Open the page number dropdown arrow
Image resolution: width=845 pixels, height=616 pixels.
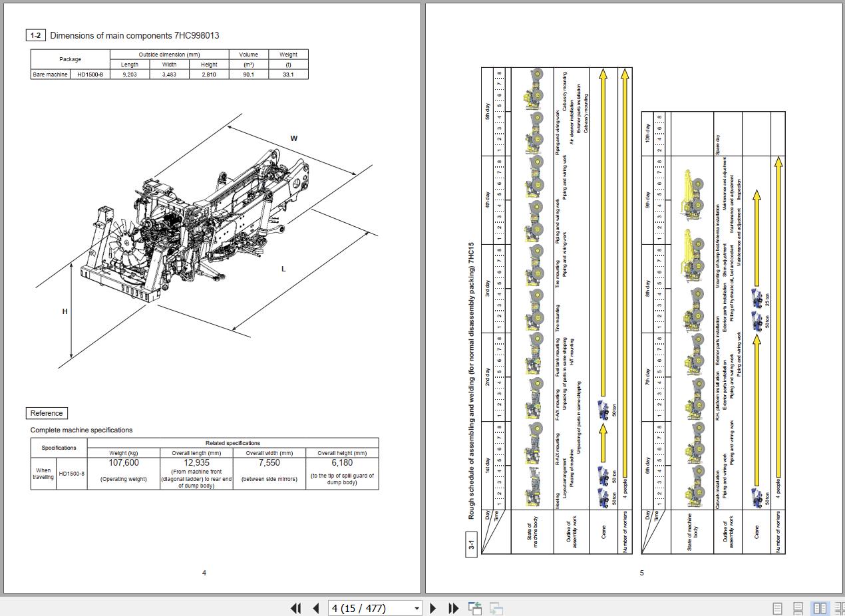[x=417, y=608]
